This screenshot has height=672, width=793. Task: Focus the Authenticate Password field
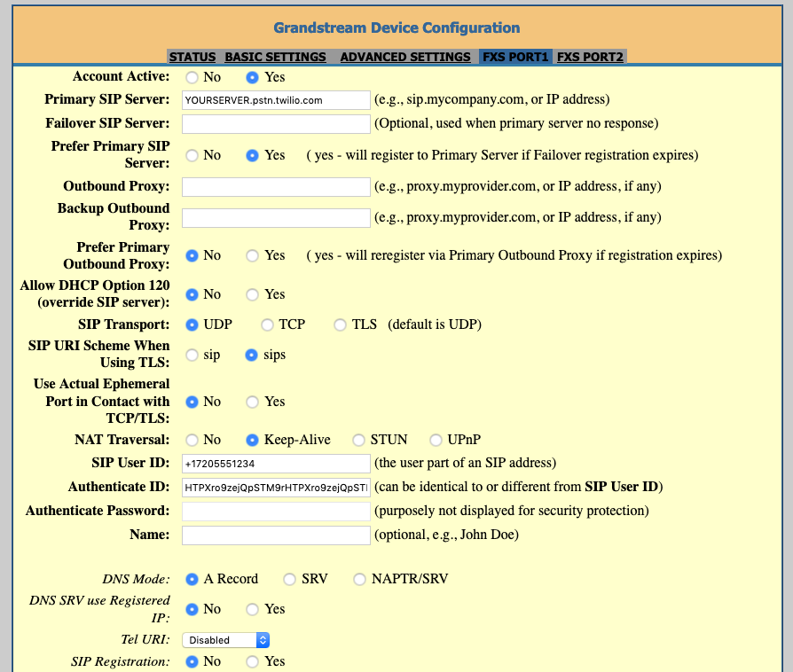coord(276,512)
